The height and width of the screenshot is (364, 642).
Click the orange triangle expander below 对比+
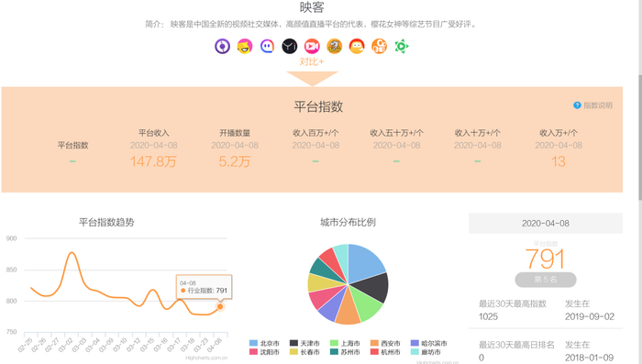[313, 78]
